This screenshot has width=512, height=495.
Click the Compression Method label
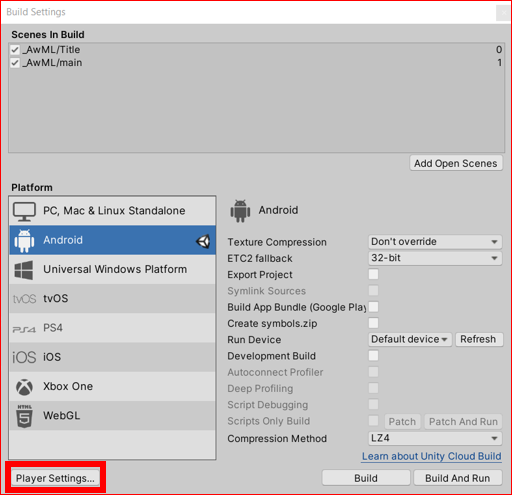point(277,439)
